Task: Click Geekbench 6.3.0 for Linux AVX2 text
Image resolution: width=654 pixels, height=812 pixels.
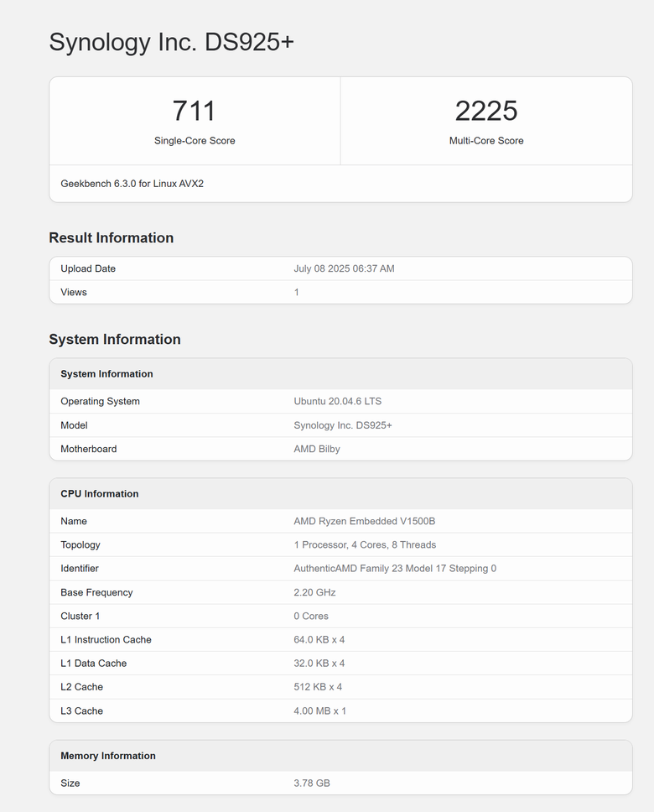Action: pos(132,184)
